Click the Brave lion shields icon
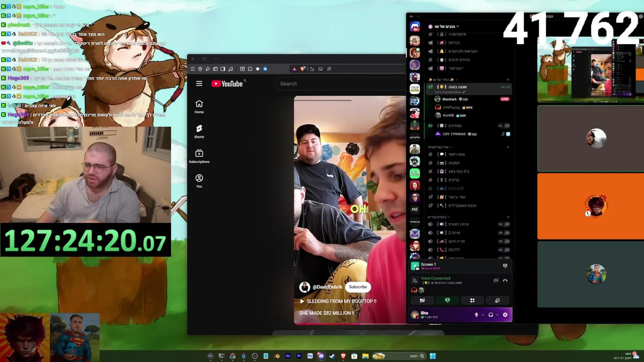The width and height of the screenshot is (644, 362). [302, 69]
